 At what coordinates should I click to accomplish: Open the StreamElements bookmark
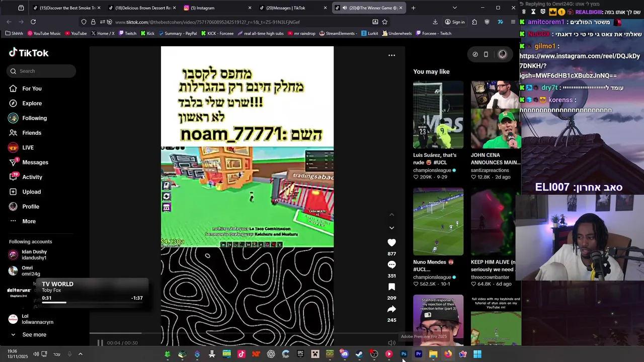tap(338, 34)
